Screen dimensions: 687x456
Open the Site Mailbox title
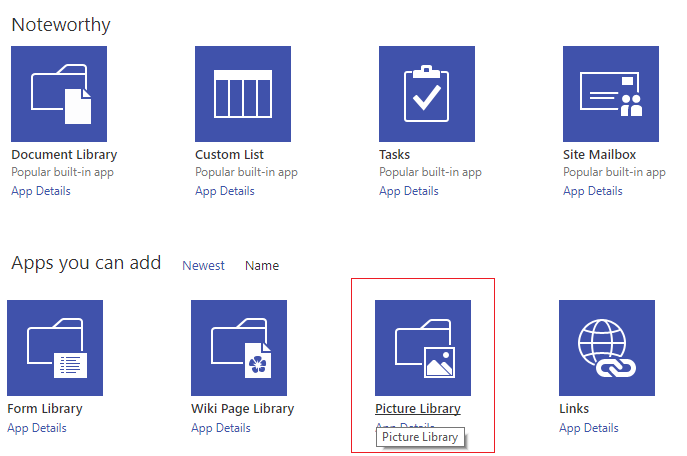tap(599, 155)
